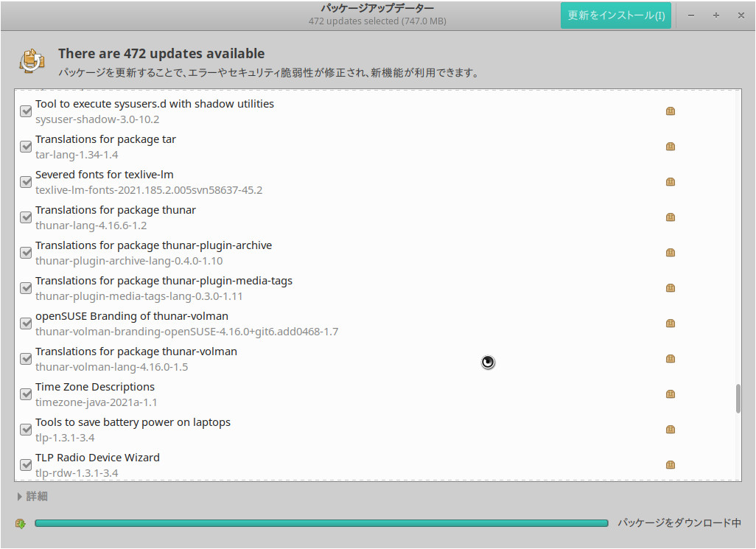Click package icon for texlive-lm-fonts row
Screen dimensions: 756x549
coord(671,182)
